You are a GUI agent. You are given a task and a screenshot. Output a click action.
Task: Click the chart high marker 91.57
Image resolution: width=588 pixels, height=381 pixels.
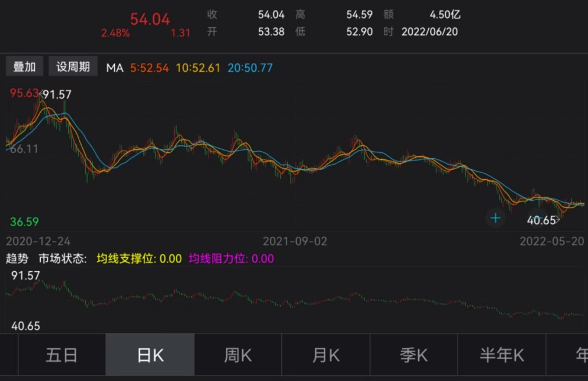point(57,94)
